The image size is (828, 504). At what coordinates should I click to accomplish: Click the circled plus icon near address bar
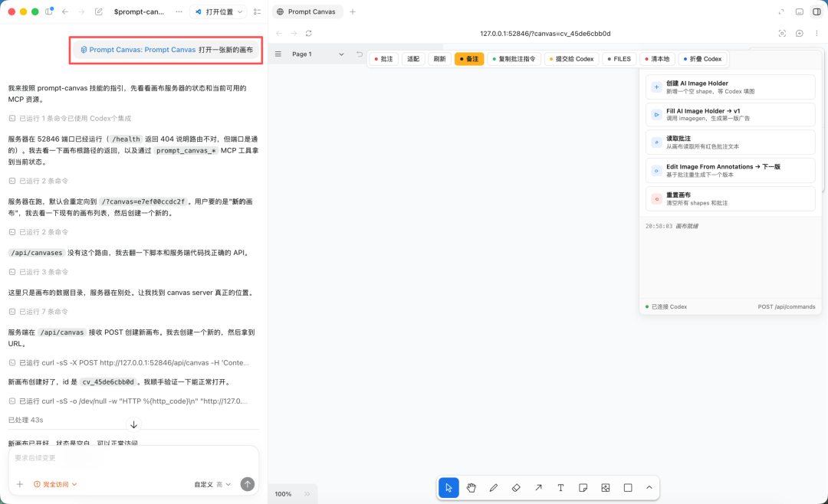[800, 33]
